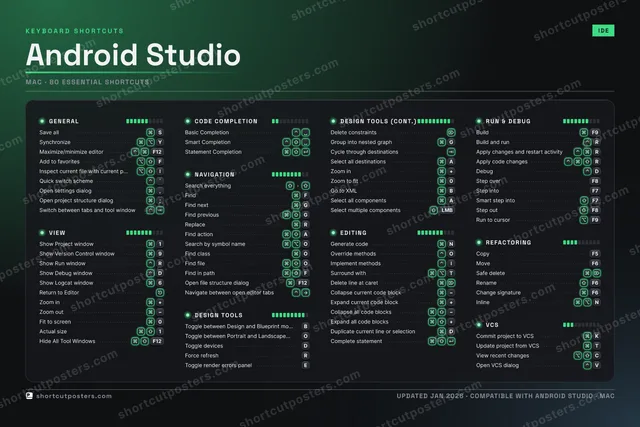Click Run to cursor entry
Image resolution: width=640 pixels, height=427 pixels.
[x=538, y=220]
